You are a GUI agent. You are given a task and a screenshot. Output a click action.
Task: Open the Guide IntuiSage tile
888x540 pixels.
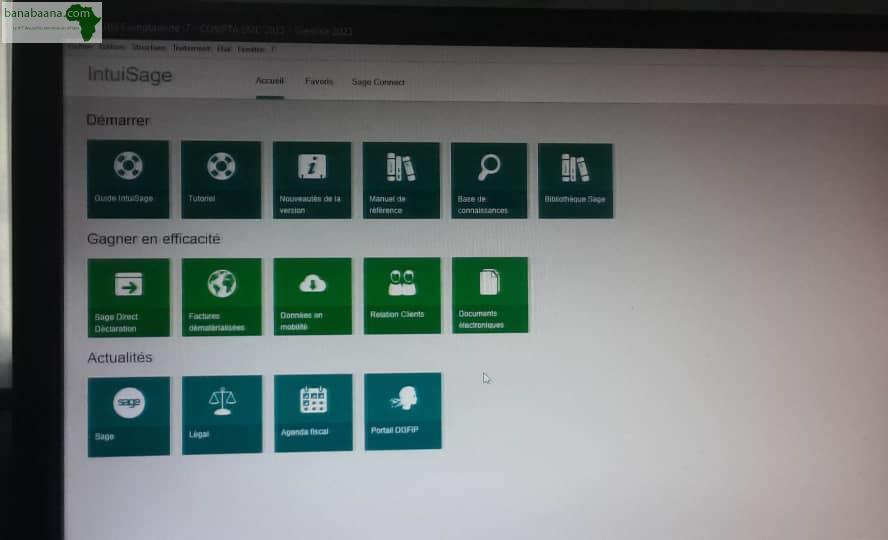tap(128, 179)
